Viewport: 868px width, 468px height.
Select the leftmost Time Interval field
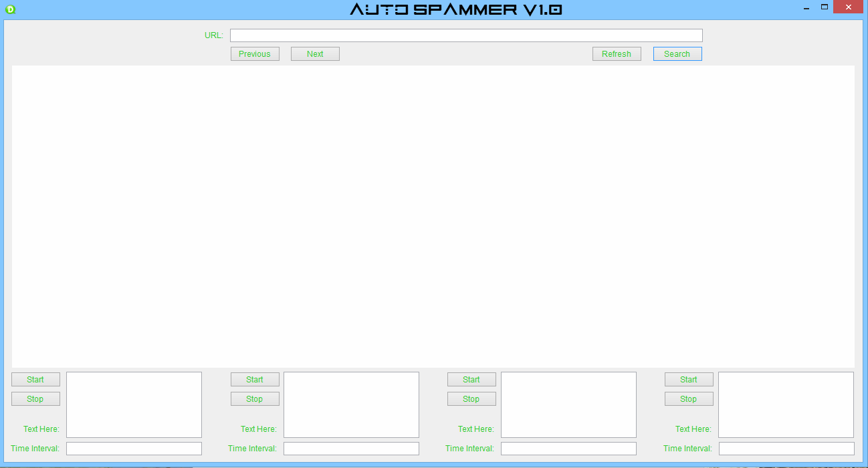(134, 449)
